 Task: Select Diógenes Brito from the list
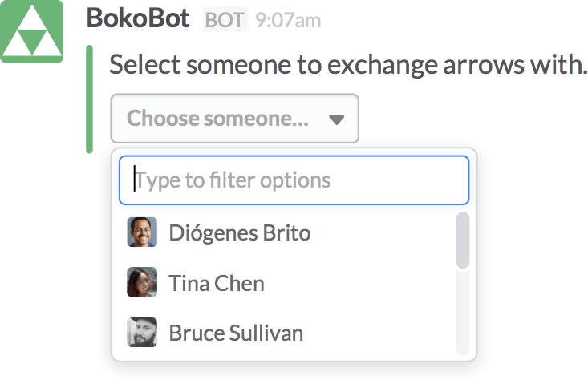click(239, 233)
